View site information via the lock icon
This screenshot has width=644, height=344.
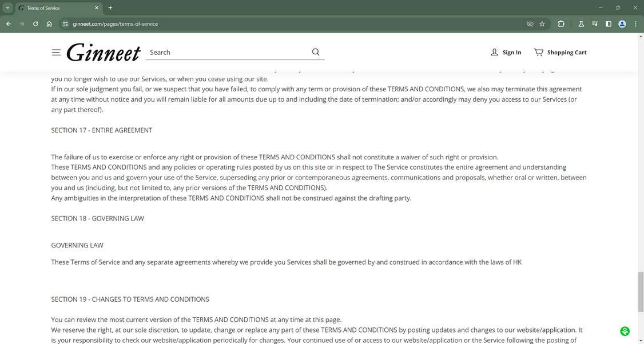coord(65,24)
